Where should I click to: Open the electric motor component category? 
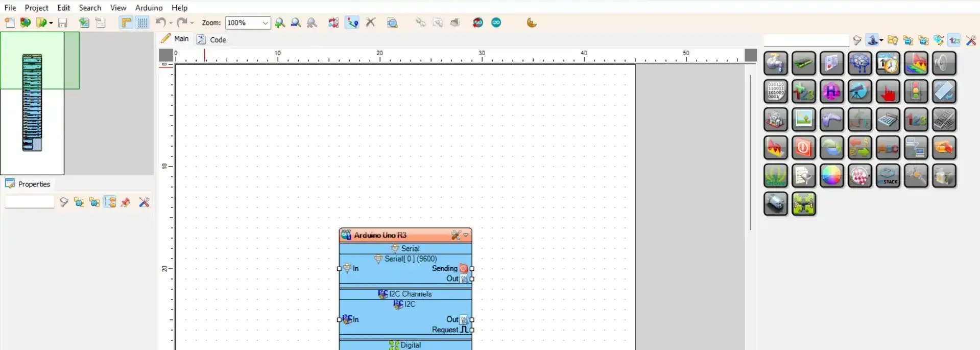(x=776, y=204)
